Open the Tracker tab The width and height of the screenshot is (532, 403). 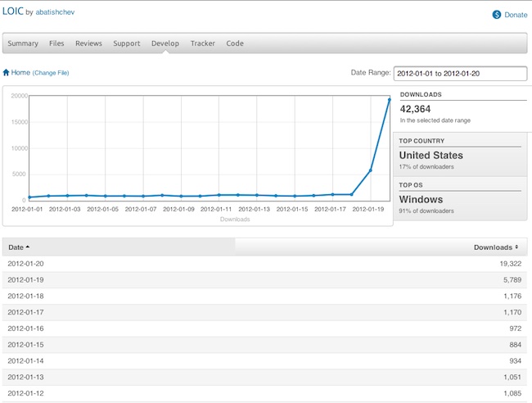(203, 43)
